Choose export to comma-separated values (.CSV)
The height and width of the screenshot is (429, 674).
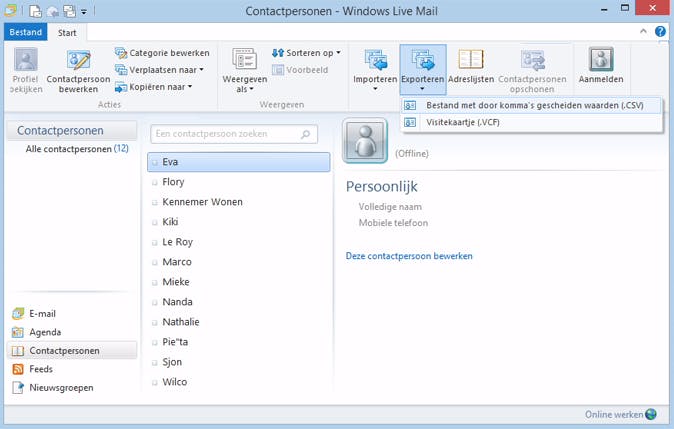click(531, 105)
